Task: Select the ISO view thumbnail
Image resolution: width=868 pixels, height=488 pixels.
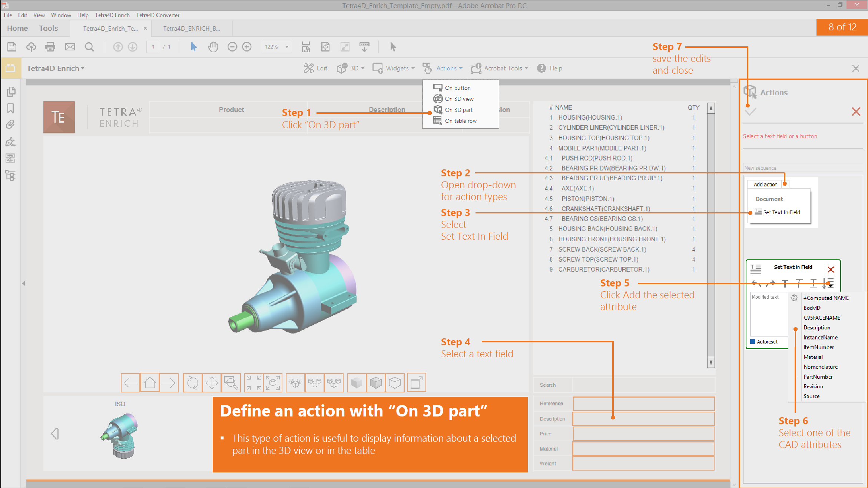Action: click(120, 436)
